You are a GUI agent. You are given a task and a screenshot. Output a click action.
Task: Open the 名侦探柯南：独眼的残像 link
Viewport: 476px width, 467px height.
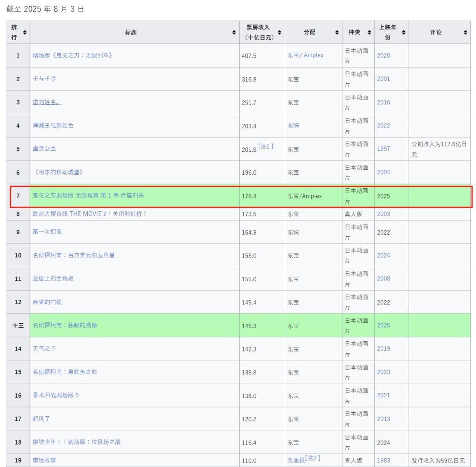pos(65,325)
